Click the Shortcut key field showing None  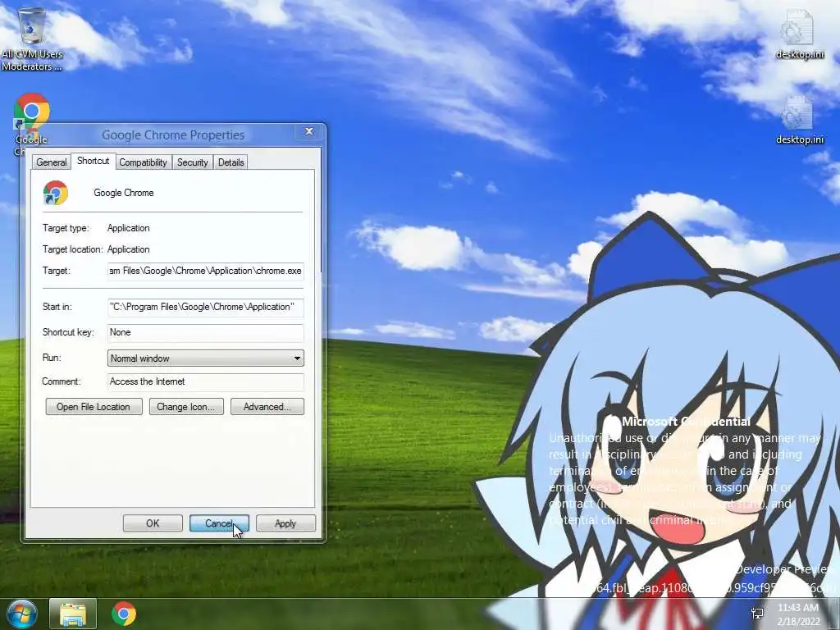point(206,333)
